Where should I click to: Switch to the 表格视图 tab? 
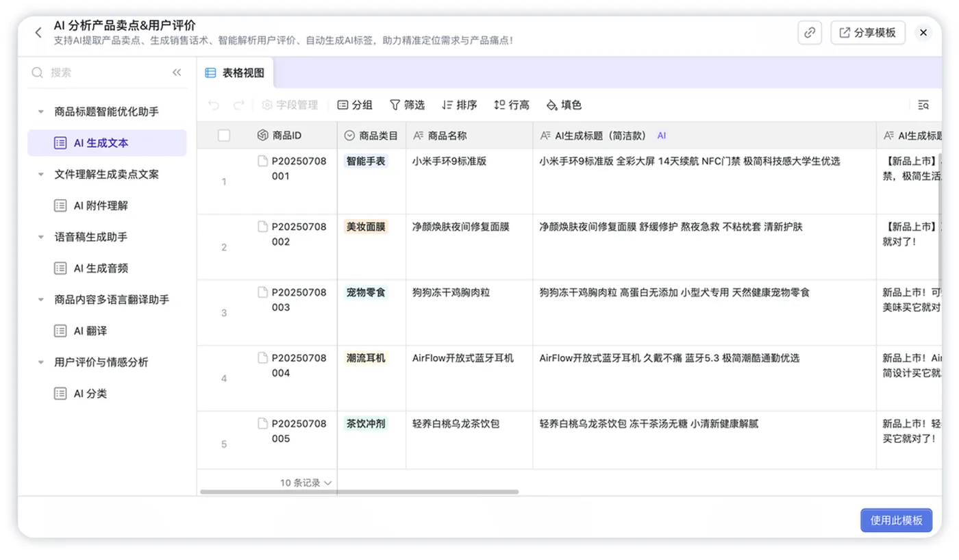pyautogui.click(x=235, y=73)
